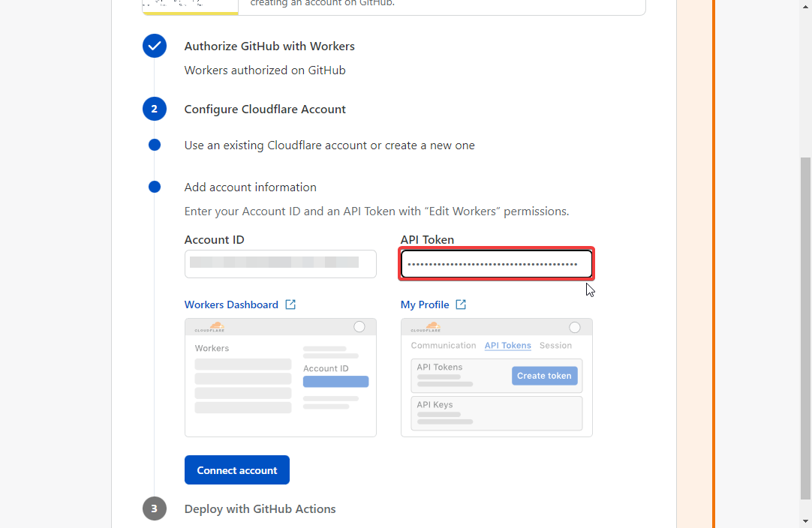Screen dimensions: 812x528
Task: Click 'Authorize GitHub with Workers' heading
Action: pyautogui.click(x=269, y=46)
